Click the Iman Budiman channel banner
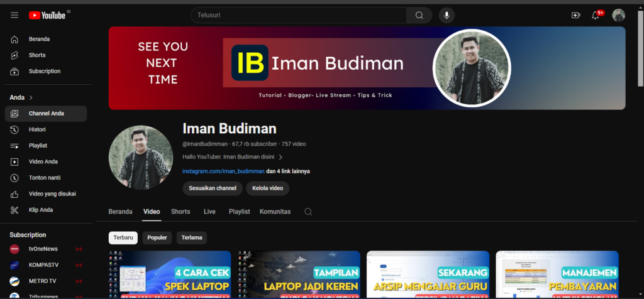Image resolution: width=644 pixels, height=299 pixels. [x=367, y=68]
